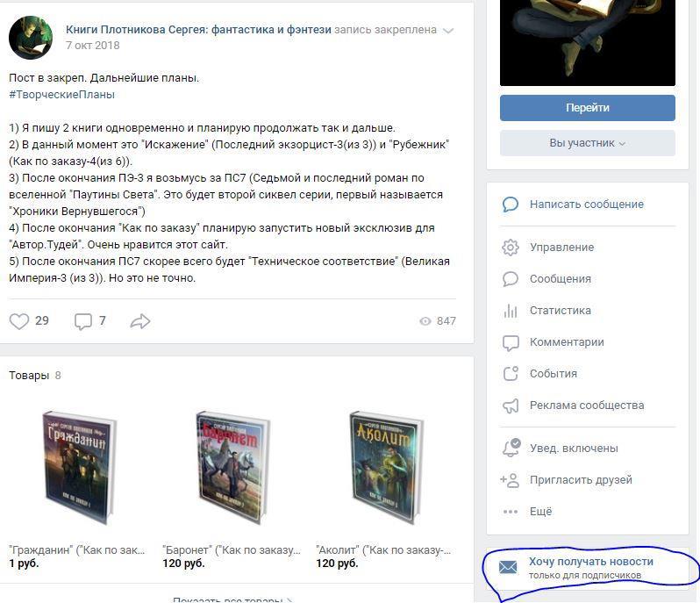Open the #ТворческиеПланы hashtag
Screen dimensions: 700x603
(x=61, y=95)
